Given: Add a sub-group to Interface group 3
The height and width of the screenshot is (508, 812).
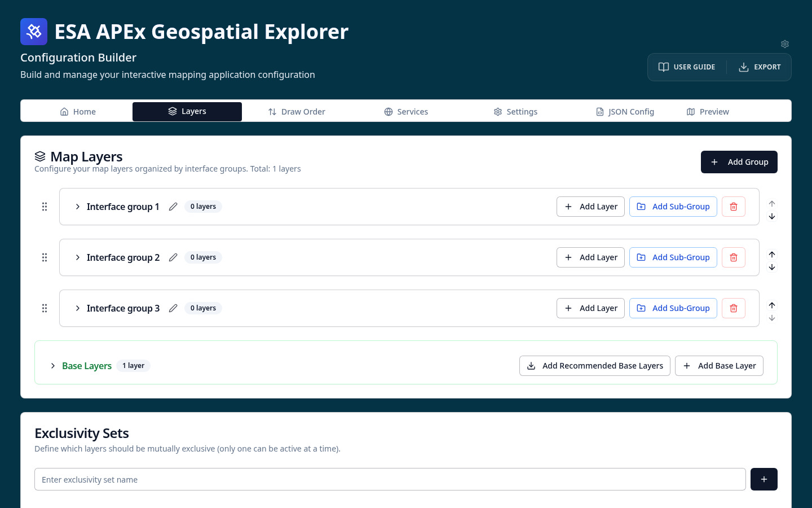Looking at the screenshot, I should click(x=673, y=308).
